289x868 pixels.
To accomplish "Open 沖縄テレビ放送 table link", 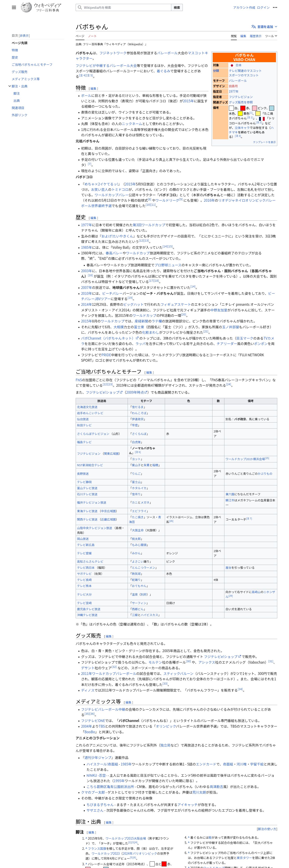I will coord(87,615).
